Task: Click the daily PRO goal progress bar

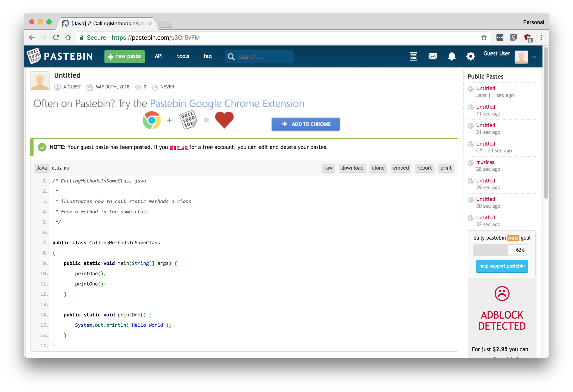Action: 500,250
